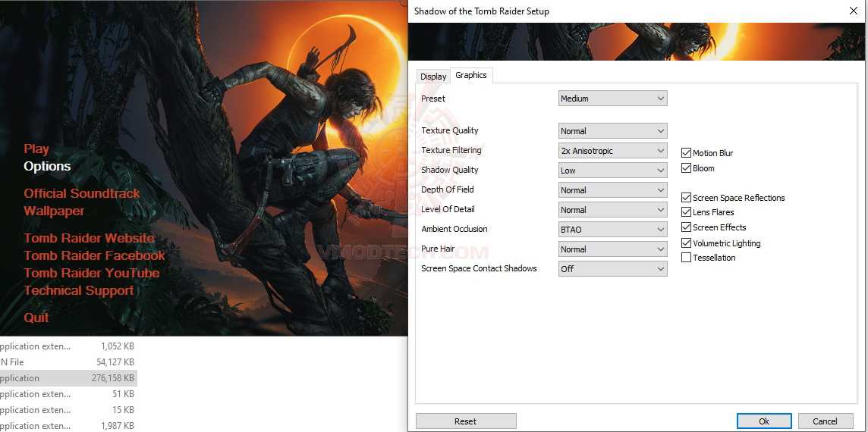Open Screen Space Contact Shadows dropdown
868x432 pixels.
[613, 269]
